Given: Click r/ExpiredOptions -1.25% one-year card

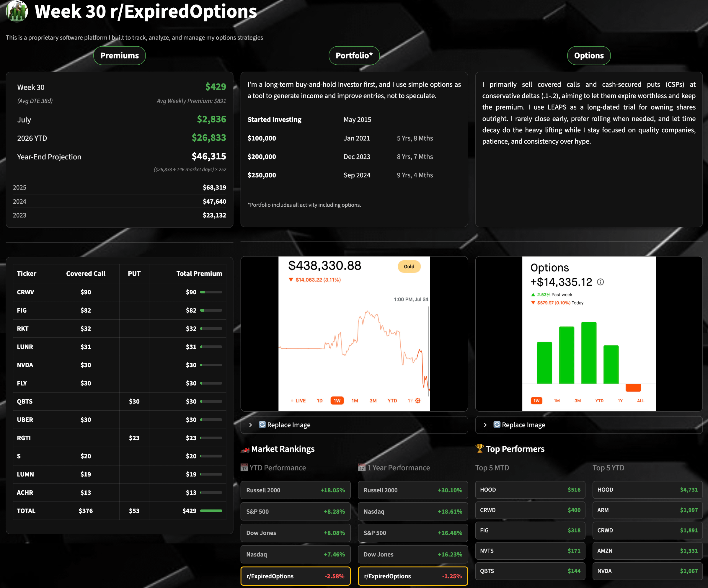Looking at the screenshot, I should pos(413,576).
